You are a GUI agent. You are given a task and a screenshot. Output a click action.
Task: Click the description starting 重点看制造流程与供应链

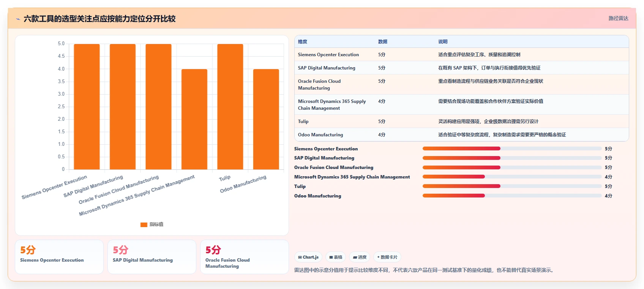coord(491,81)
